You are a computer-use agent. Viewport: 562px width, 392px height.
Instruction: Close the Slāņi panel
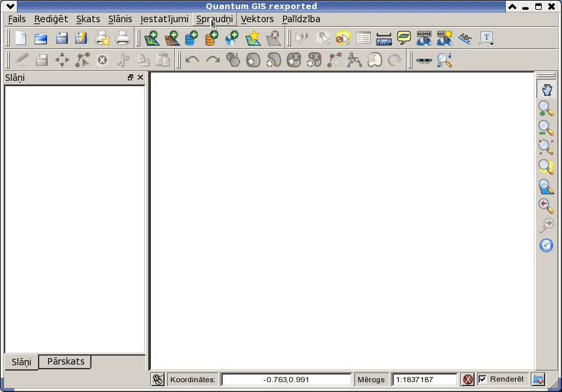pyautogui.click(x=140, y=78)
